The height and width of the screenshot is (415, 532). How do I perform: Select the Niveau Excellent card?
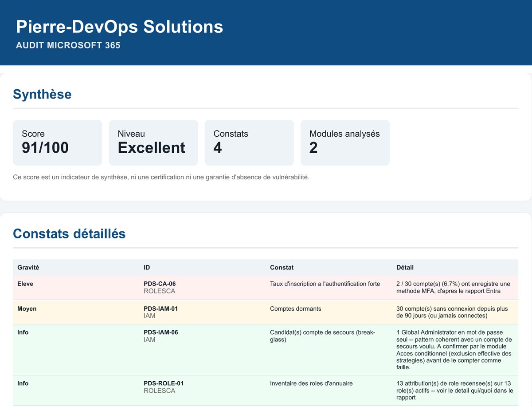tap(153, 142)
